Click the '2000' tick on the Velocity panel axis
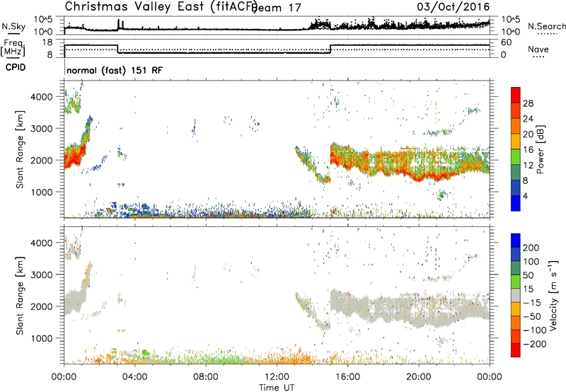 [x=42, y=306]
